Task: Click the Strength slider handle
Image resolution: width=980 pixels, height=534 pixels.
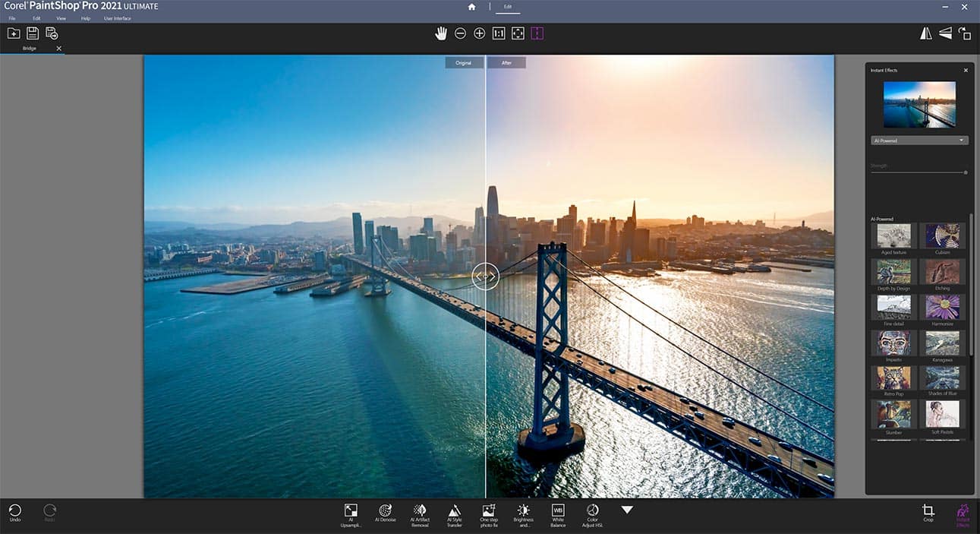Action: (966, 172)
